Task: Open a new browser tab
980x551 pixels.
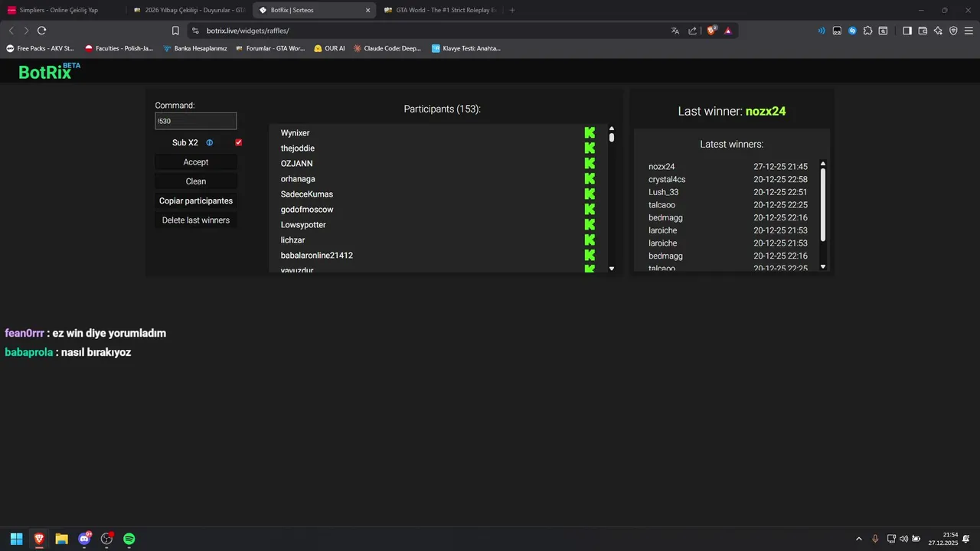Action: [x=512, y=10]
